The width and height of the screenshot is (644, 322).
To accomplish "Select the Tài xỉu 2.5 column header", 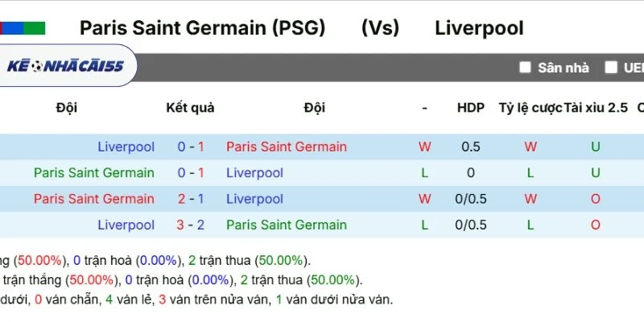I will tap(596, 108).
